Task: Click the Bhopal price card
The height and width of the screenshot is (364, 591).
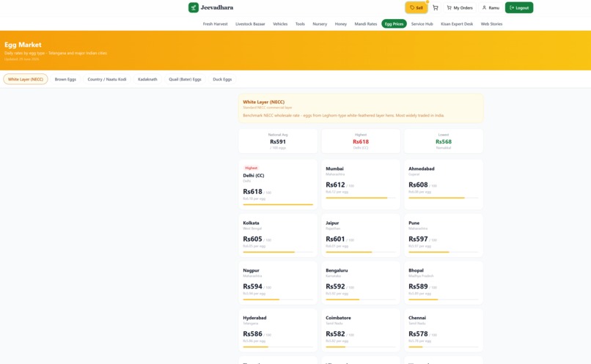Action: (x=444, y=283)
